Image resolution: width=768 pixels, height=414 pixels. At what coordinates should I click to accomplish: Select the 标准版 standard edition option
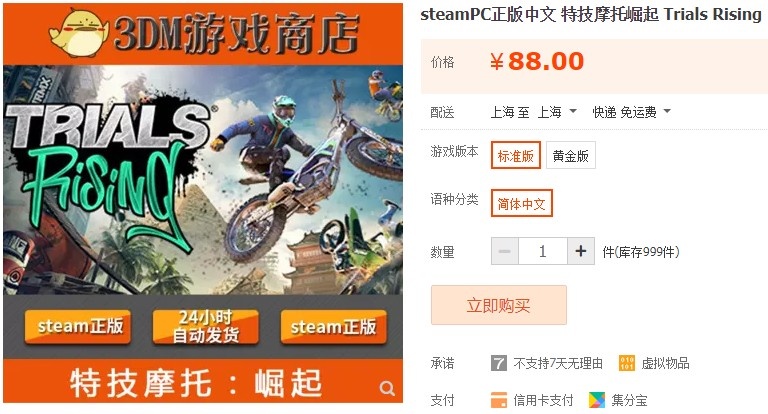click(x=516, y=155)
